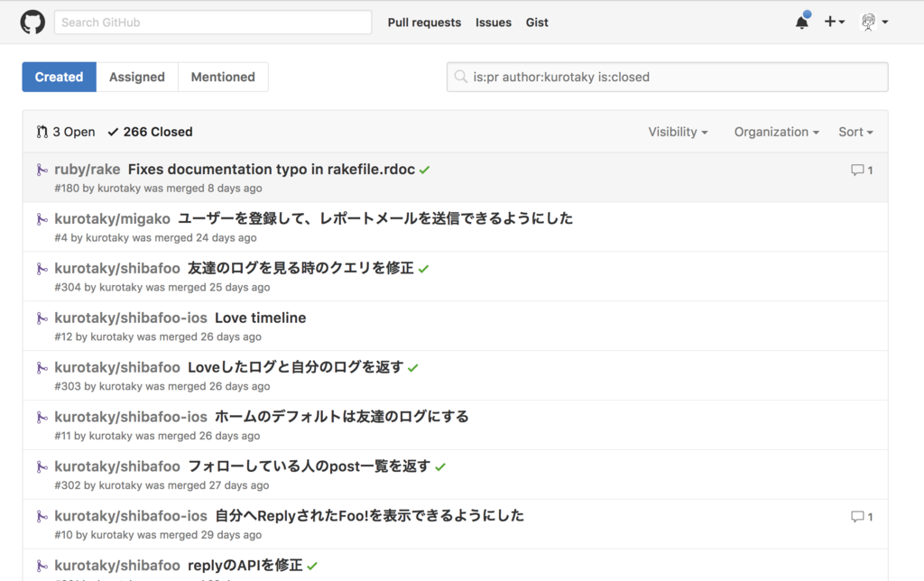Open the user avatar menu

[874, 23]
